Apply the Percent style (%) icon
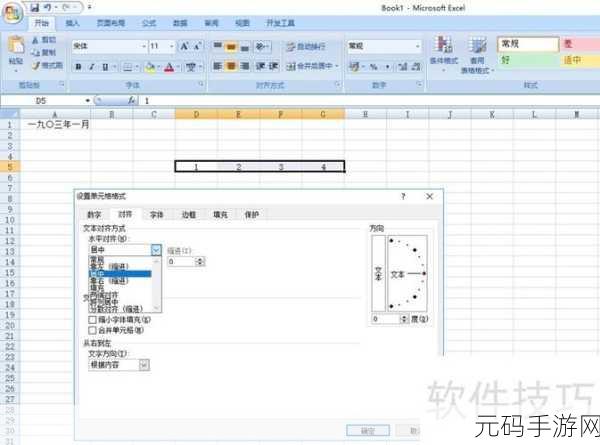Viewport: 600px width, 445px height. pos(373,67)
